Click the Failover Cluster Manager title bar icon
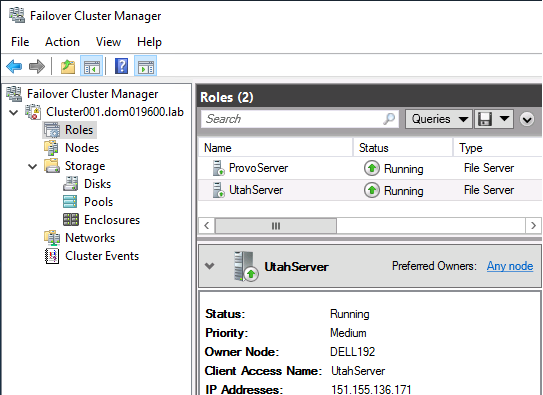Image resolution: width=543 pixels, height=395 pixels. point(17,16)
